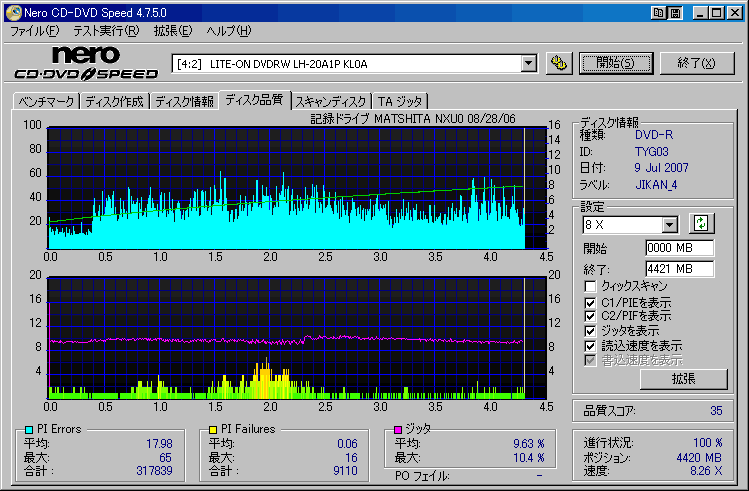Click the cyan PI Errors color swatch

(28, 430)
